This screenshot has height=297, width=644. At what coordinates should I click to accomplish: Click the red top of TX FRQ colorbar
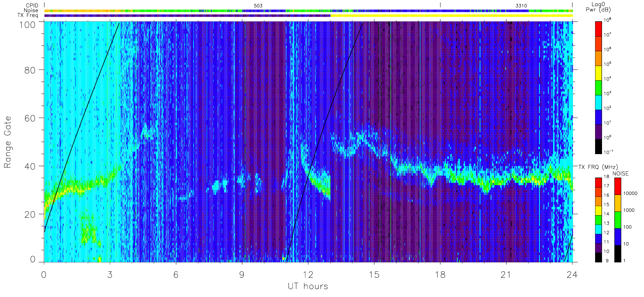point(599,182)
